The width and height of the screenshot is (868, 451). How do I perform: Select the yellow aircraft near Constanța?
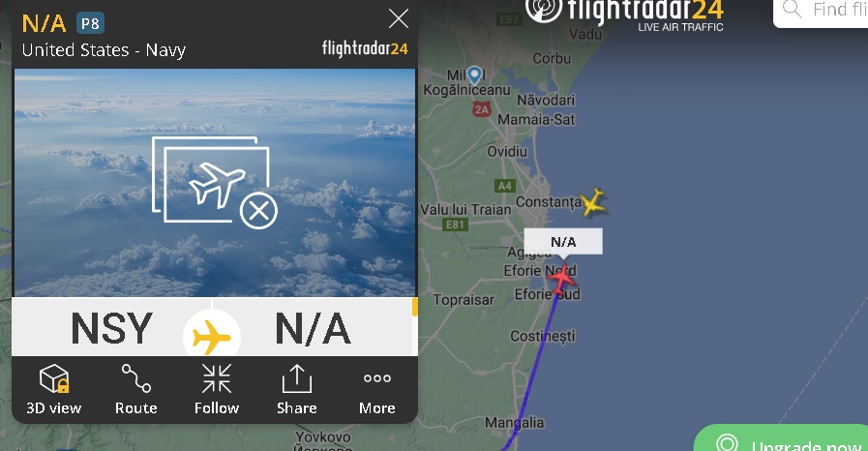click(593, 202)
